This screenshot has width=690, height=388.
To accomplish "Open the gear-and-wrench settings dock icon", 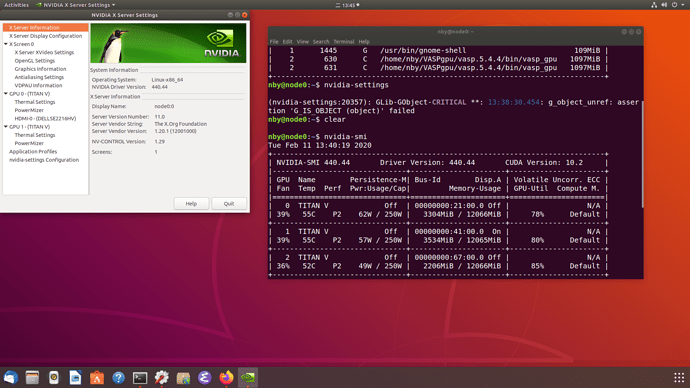I will pos(161,377).
